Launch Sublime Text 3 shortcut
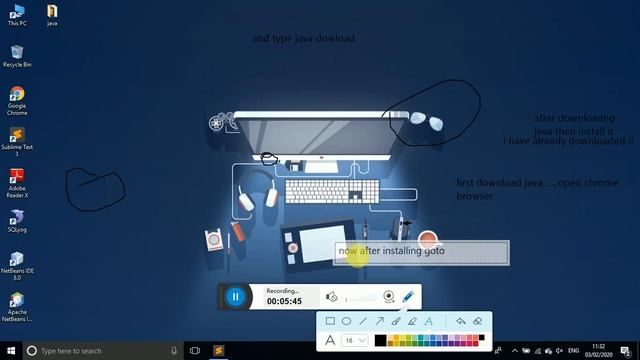 click(17, 142)
